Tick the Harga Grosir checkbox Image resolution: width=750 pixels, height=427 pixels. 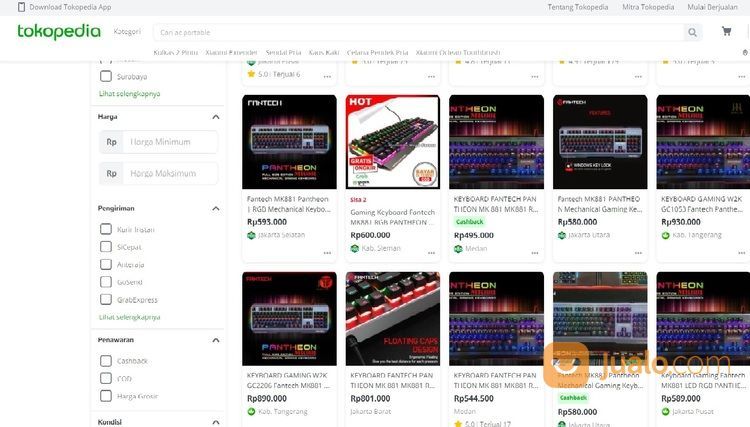[x=106, y=396]
